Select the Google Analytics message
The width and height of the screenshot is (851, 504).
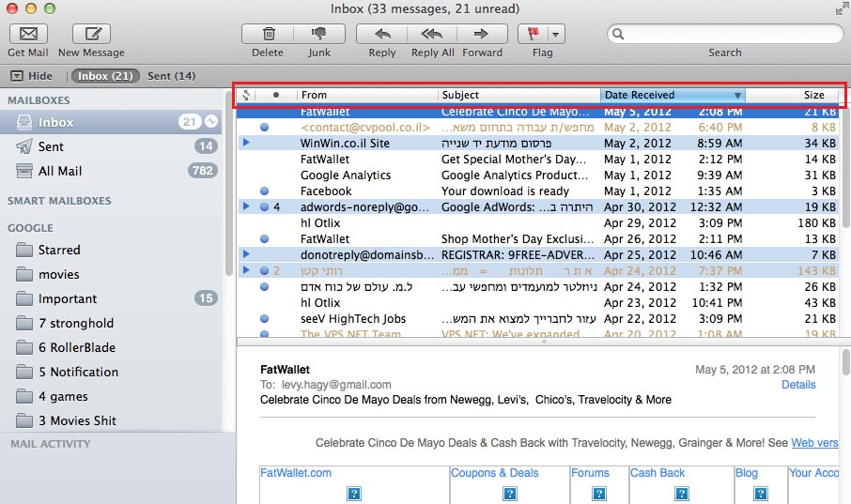[538, 176]
